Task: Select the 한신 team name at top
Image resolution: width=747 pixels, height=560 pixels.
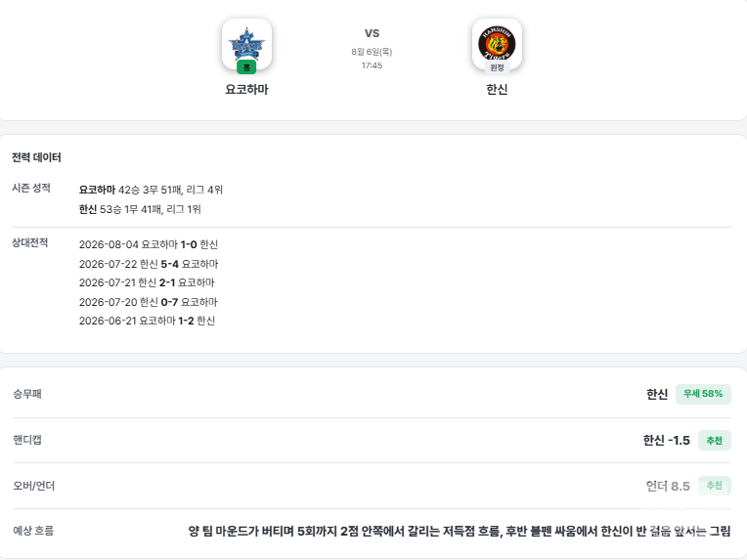Action: (497, 89)
